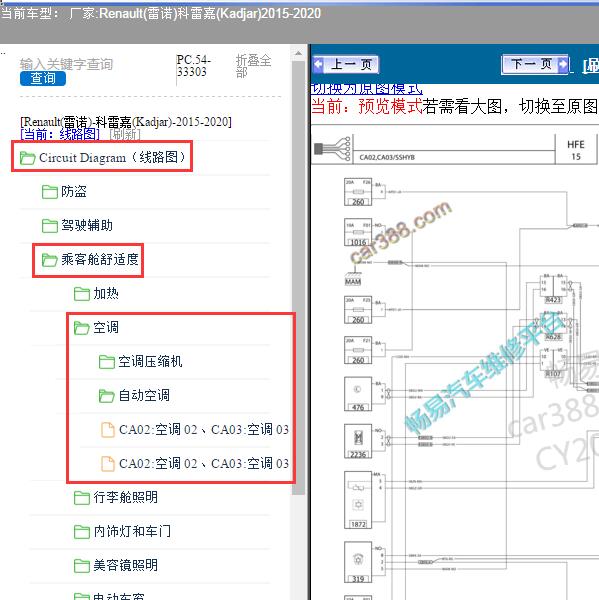Click the 自动空调 folder icon

[107, 396]
